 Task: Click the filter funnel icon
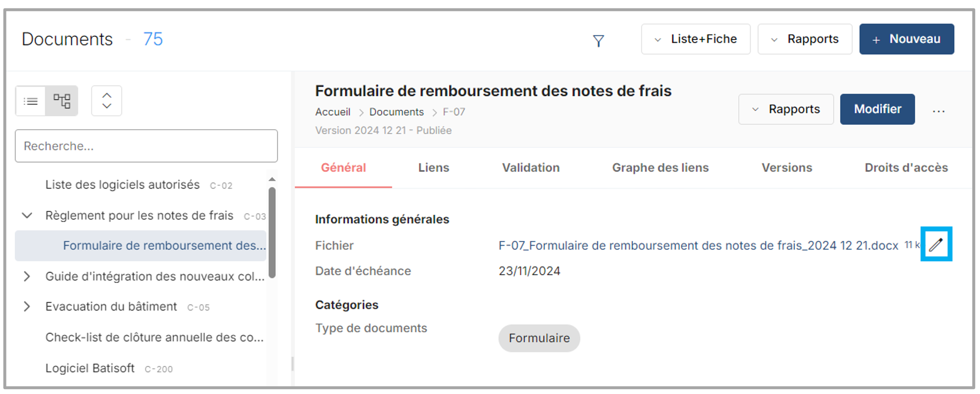[x=598, y=41]
